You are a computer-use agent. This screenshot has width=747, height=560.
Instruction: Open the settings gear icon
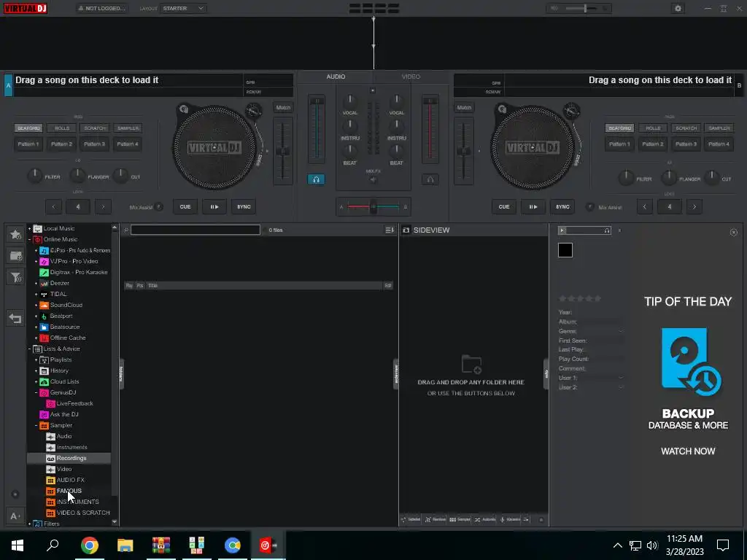pos(678,9)
